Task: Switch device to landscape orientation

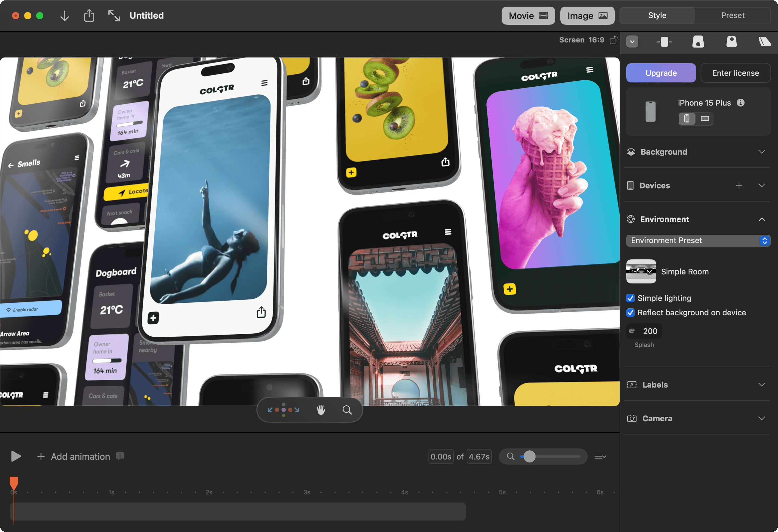Action: (x=705, y=119)
